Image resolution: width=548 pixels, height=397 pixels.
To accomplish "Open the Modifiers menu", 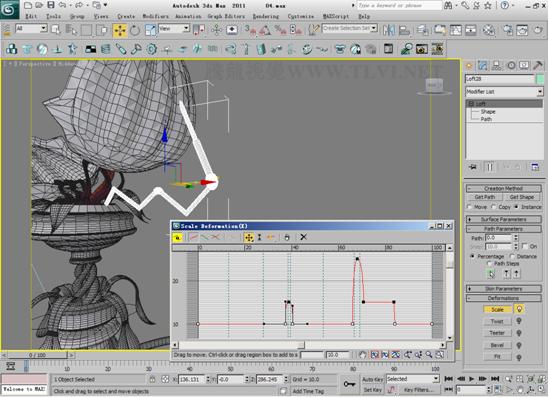I will pos(156,16).
